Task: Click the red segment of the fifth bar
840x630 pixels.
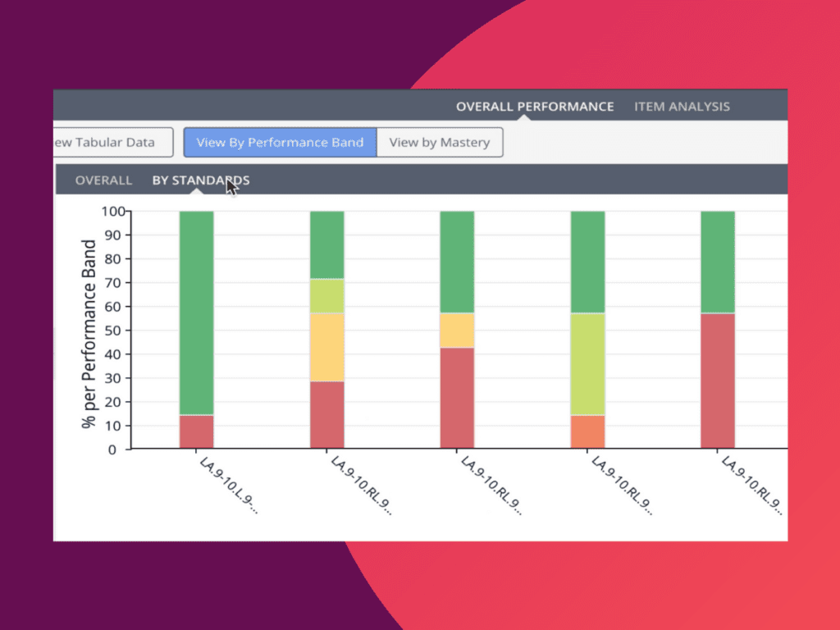Action: coord(718,381)
